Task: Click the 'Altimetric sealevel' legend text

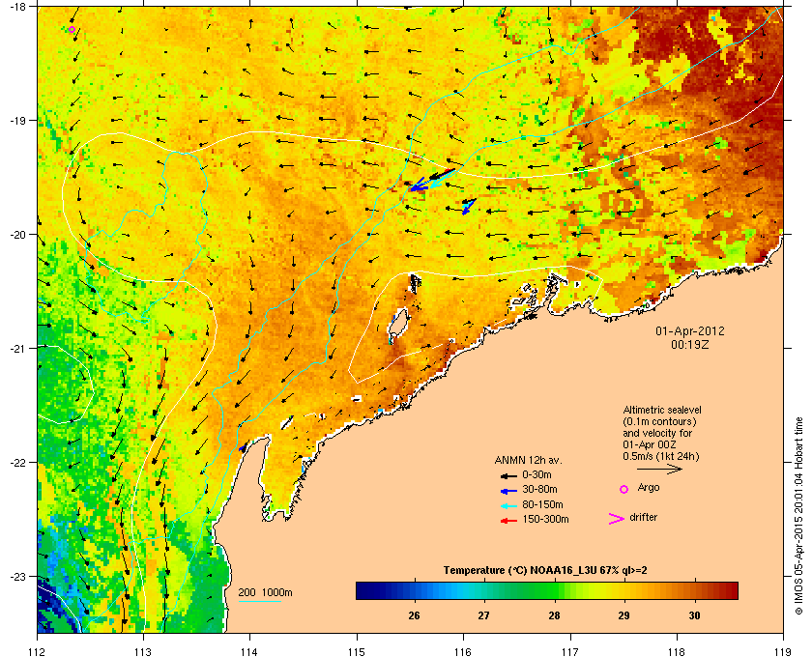Action: (x=662, y=410)
